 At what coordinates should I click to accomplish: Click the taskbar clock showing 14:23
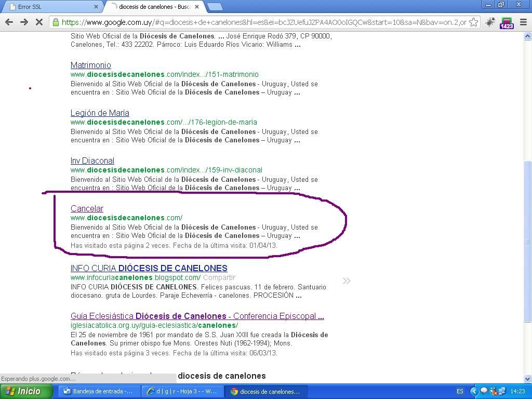click(518, 391)
